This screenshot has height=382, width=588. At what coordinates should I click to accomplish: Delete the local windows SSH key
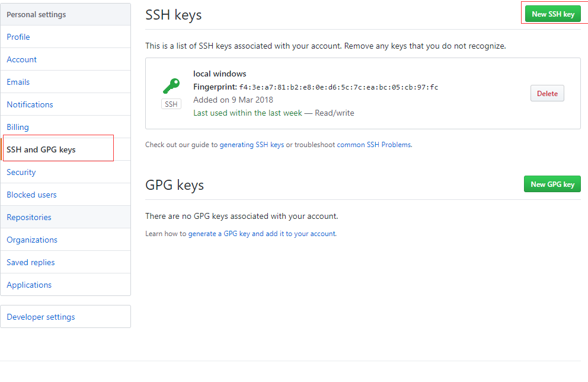pyautogui.click(x=547, y=94)
